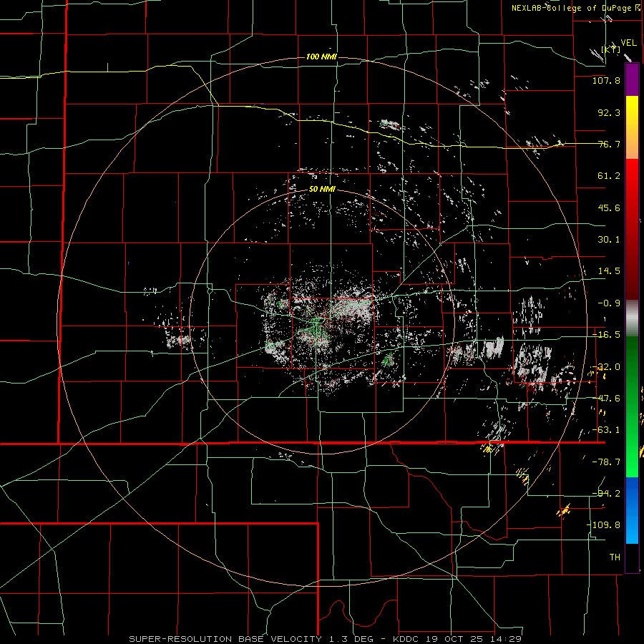Click the TH threshold label
This screenshot has height=644, width=644.
(615, 557)
